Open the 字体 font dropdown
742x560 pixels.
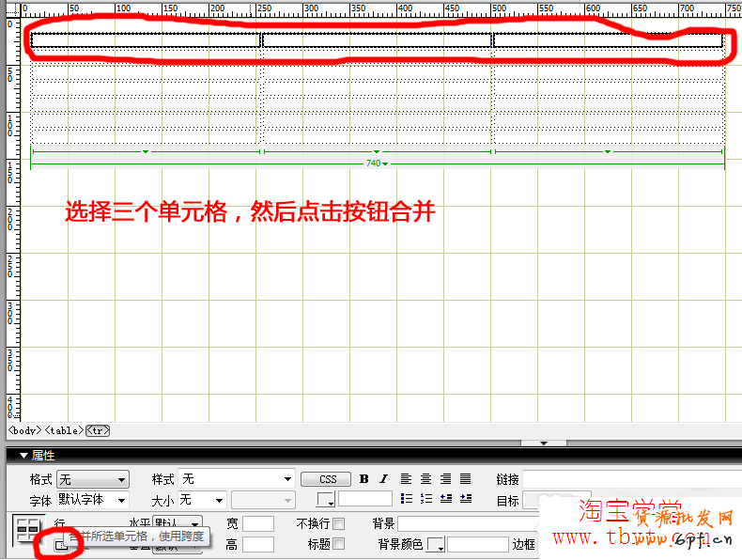(x=92, y=500)
